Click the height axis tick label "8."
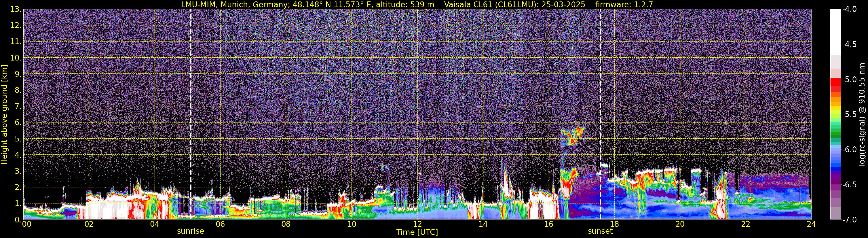Viewport: 868px width, 238px height. tap(18, 90)
